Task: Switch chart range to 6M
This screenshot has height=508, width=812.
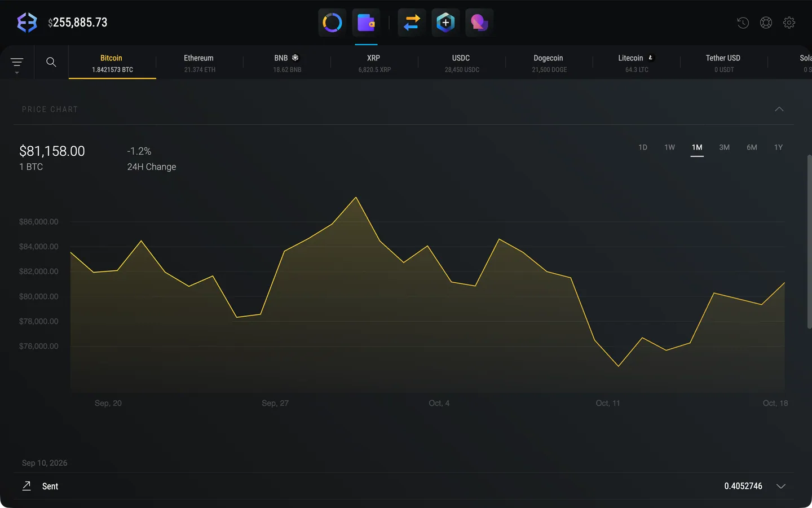Action: 752,147
